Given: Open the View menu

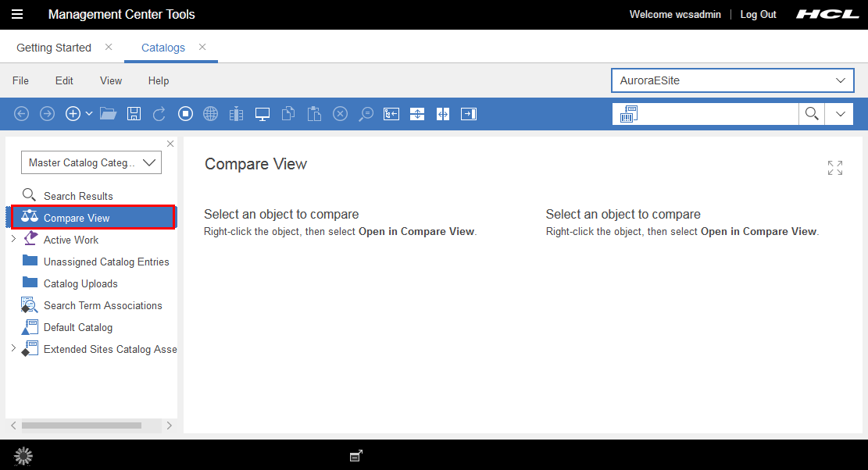Looking at the screenshot, I should pyautogui.click(x=111, y=80).
